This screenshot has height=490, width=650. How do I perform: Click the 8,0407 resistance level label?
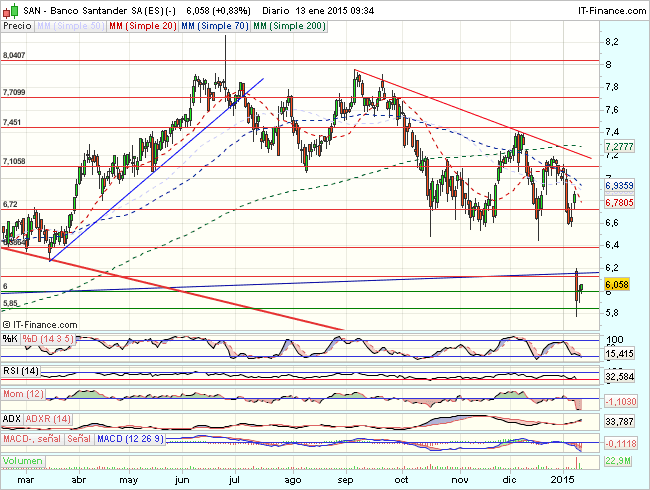point(14,55)
